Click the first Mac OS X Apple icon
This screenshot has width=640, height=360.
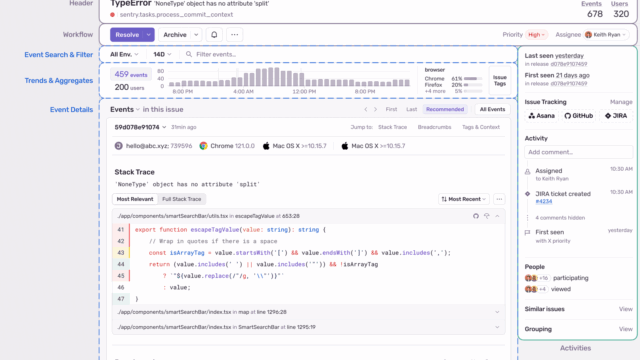[266, 146]
